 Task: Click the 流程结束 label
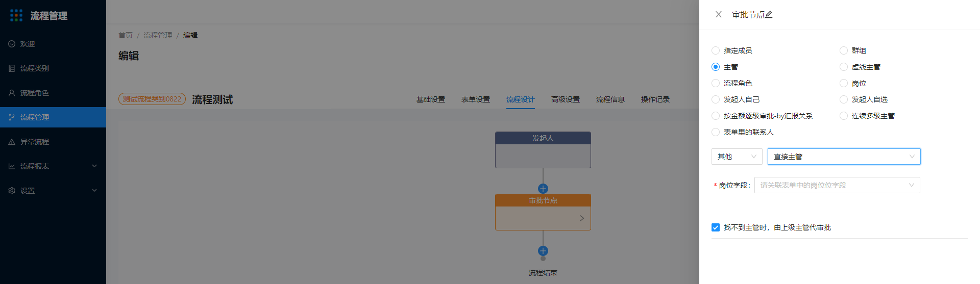point(543,273)
